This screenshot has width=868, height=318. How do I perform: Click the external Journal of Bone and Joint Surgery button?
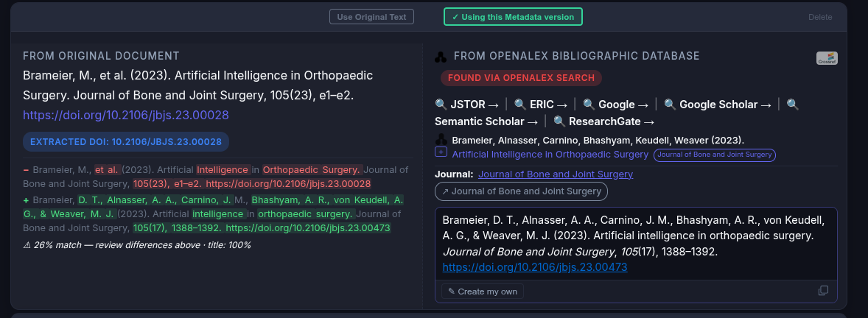click(x=521, y=191)
